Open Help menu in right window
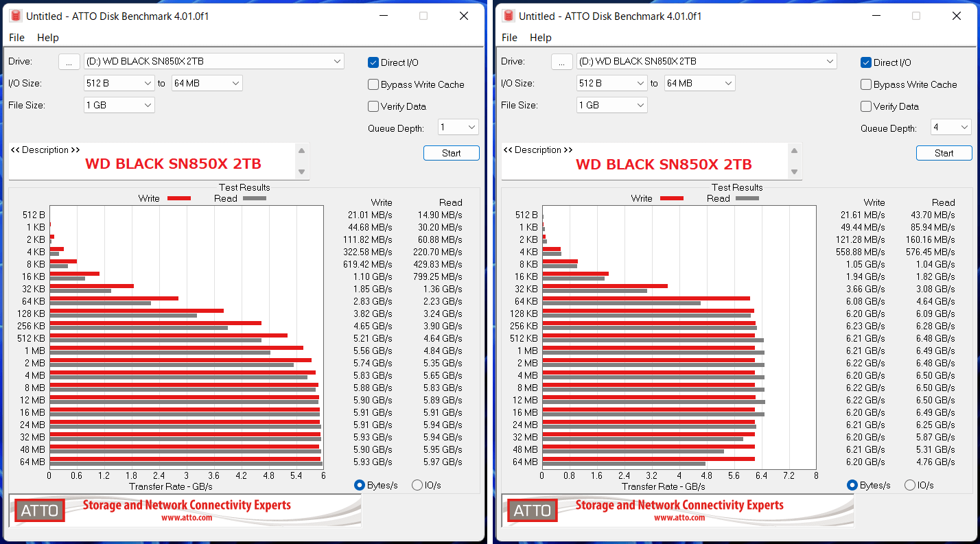 tap(541, 38)
